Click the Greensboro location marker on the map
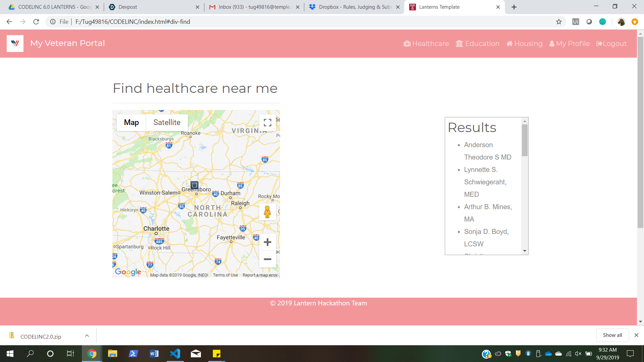The width and height of the screenshot is (644, 362). coord(194,185)
